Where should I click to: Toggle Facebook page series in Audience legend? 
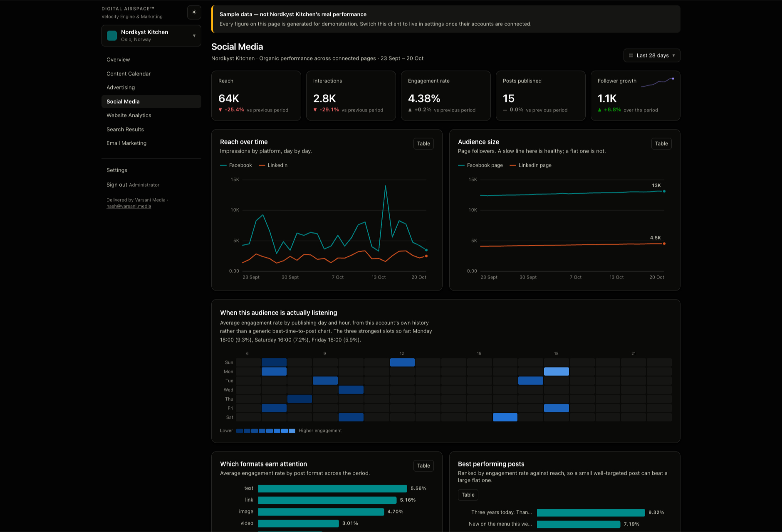480,165
